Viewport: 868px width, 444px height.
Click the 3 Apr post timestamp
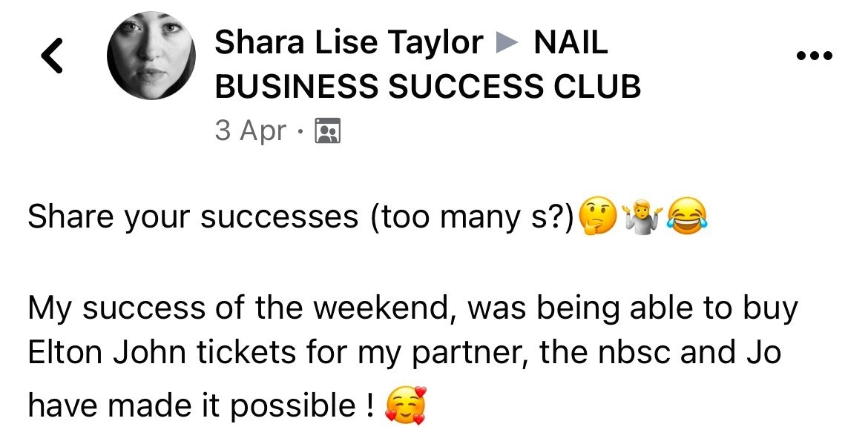tap(250, 130)
